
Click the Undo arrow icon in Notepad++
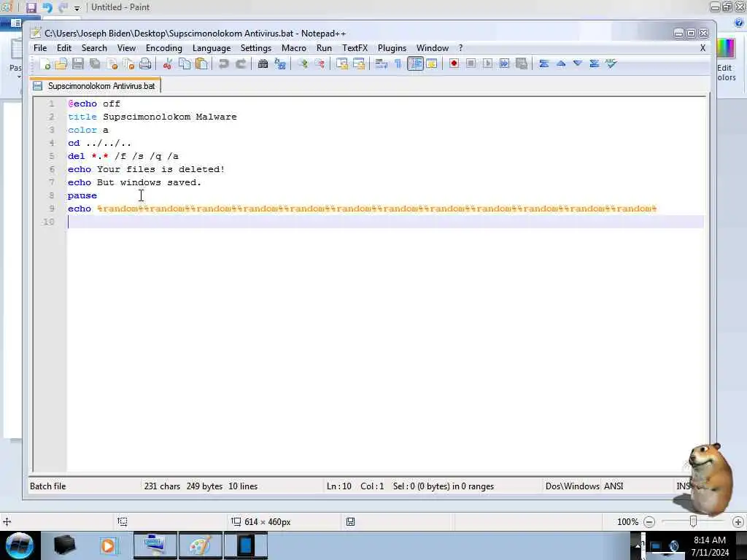pyautogui.click(x=223, y=64)
